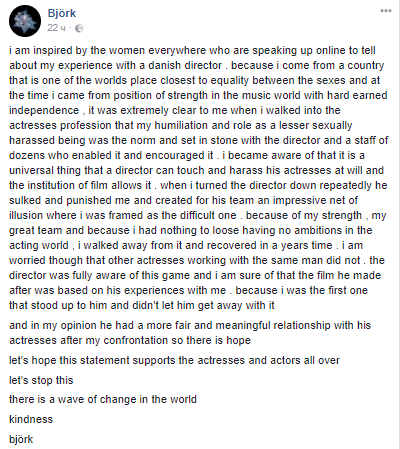This screenshot has height=449, width=400.
Task: Open the post's "22 ч" timestamp link
Action: (x=56, y=28)
